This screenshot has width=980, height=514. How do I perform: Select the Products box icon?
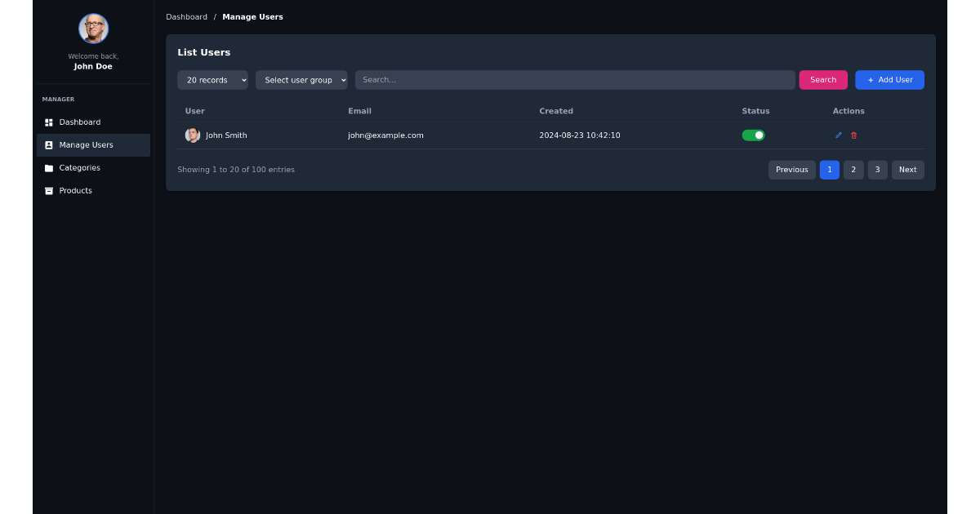(x=48, y=190)
